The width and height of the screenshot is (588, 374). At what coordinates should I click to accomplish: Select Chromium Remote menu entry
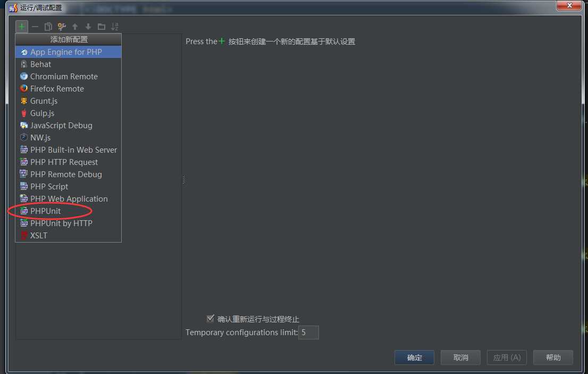pyautogui.click(x=68, y=77)
